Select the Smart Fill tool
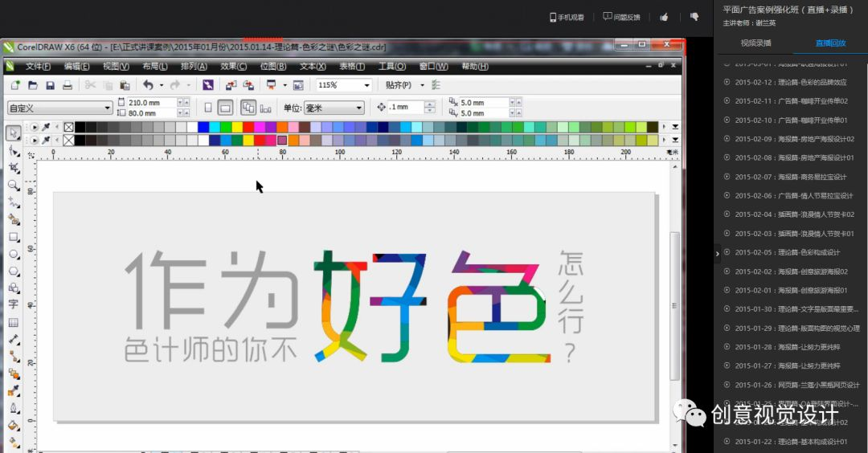The width and height of the screenshot is (868, 453). tap(14, 219)
